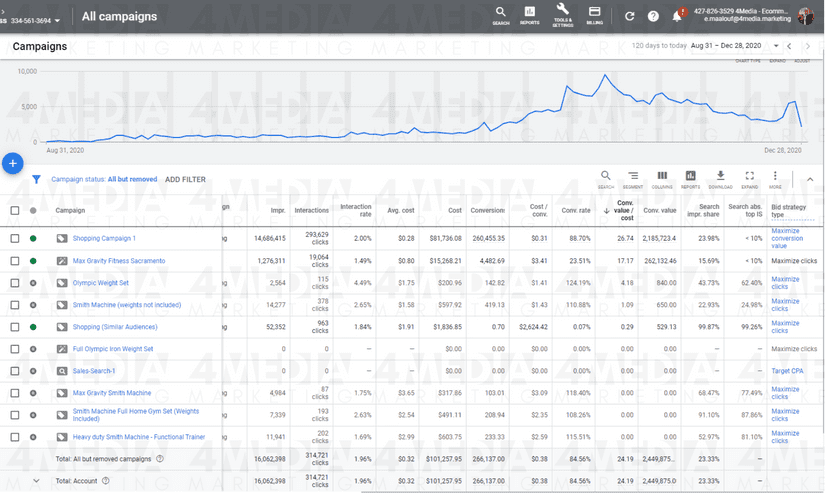Image resolution: width=825 pixels, height=493 pixels.
Task: Click the Campaign status: All but removed filter
Action: click(104, 179)
